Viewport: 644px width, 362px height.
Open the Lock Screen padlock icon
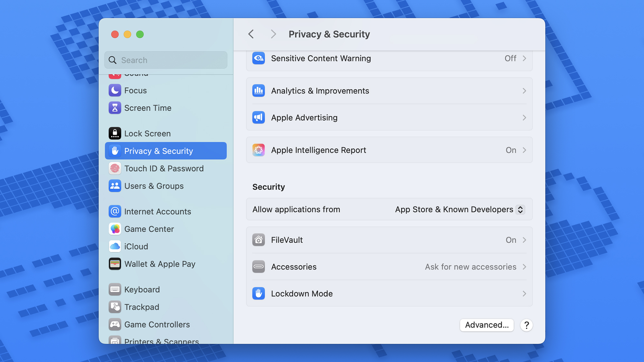115,133
